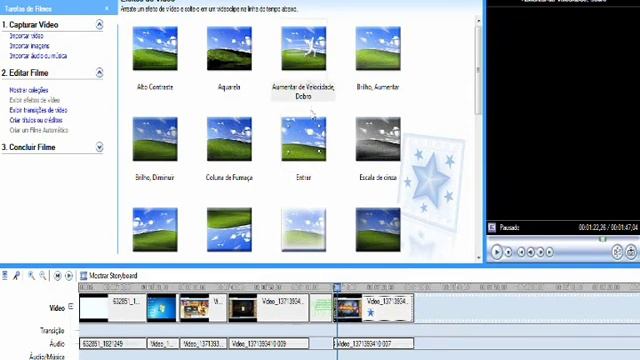Open the audio levels tool in timeline toolbar
The width and height of the screenshot is (640, 360).
coord(5,276)
